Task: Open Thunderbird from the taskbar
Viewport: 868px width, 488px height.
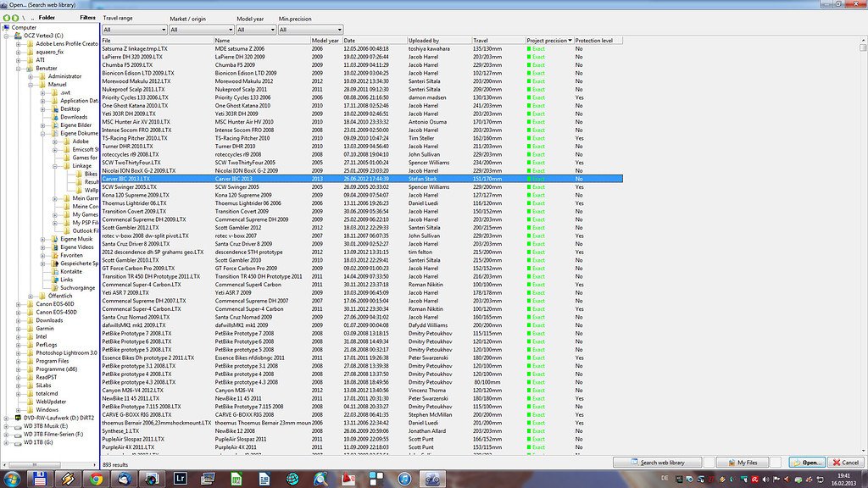Action: pyautogui.click(x=125, y=479)
